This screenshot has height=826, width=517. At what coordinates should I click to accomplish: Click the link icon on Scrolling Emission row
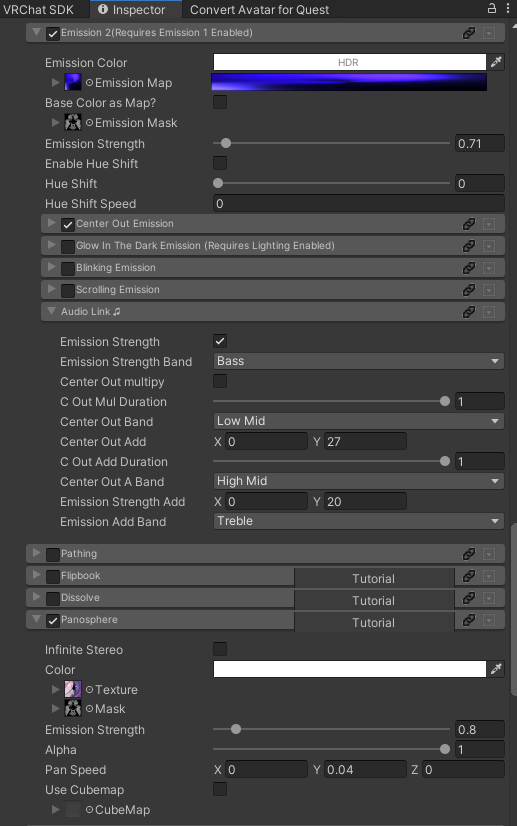[x=469, y=290]
